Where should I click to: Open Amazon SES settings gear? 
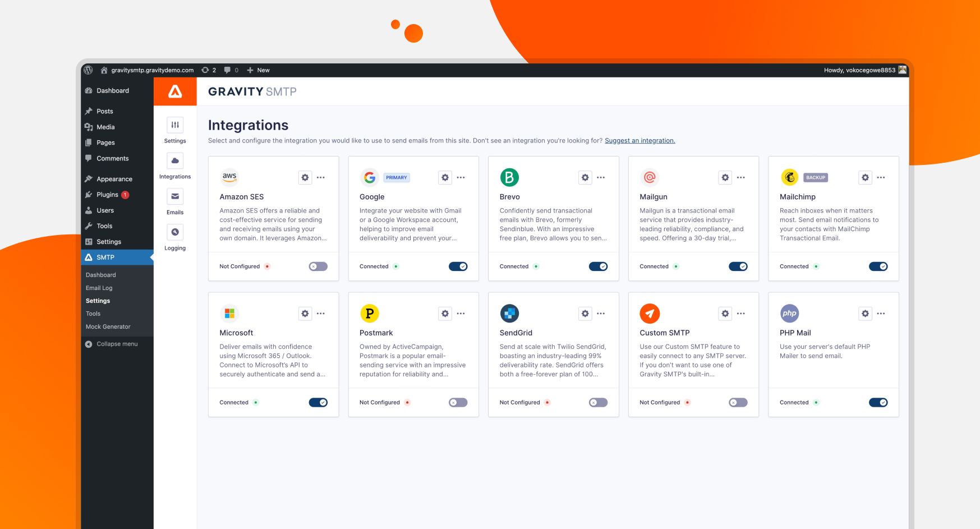[305, 177]
